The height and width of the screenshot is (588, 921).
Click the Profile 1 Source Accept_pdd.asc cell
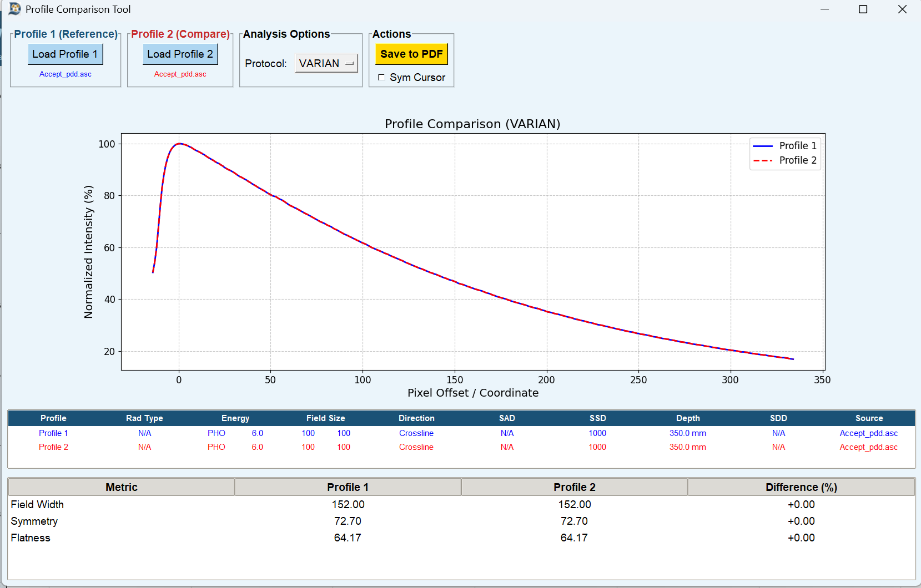[869, 433]
